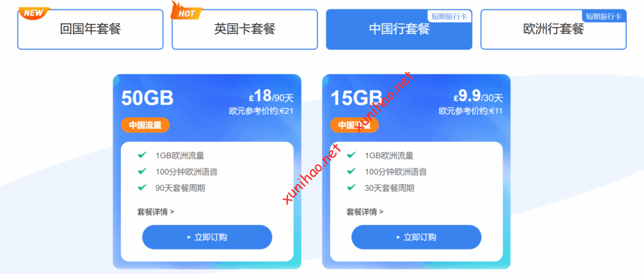Click the orange badge on 15GB plan

click(355, 126)
